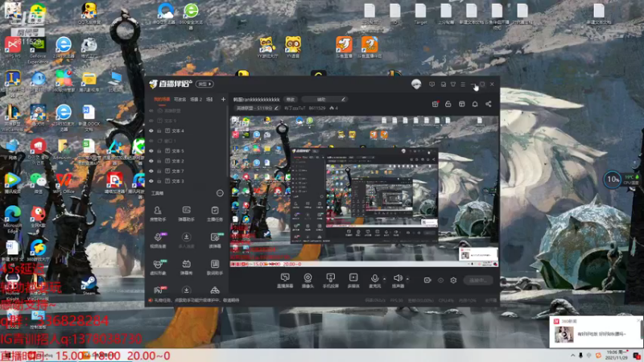Click the second tool icon with purple badge

(x=158, y=241)
